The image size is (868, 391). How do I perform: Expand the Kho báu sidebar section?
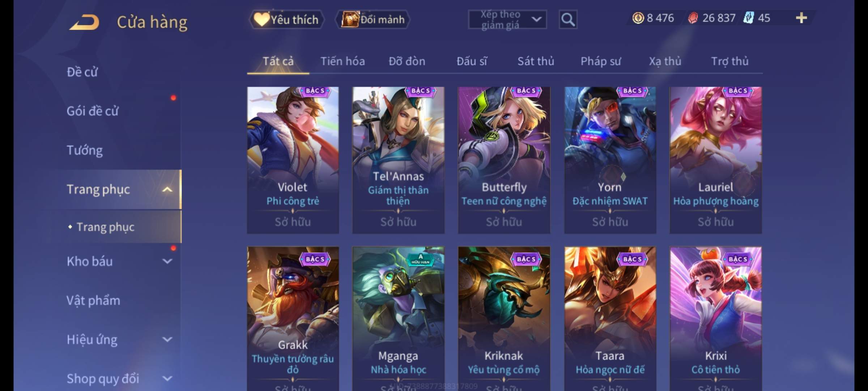(167, 261)
